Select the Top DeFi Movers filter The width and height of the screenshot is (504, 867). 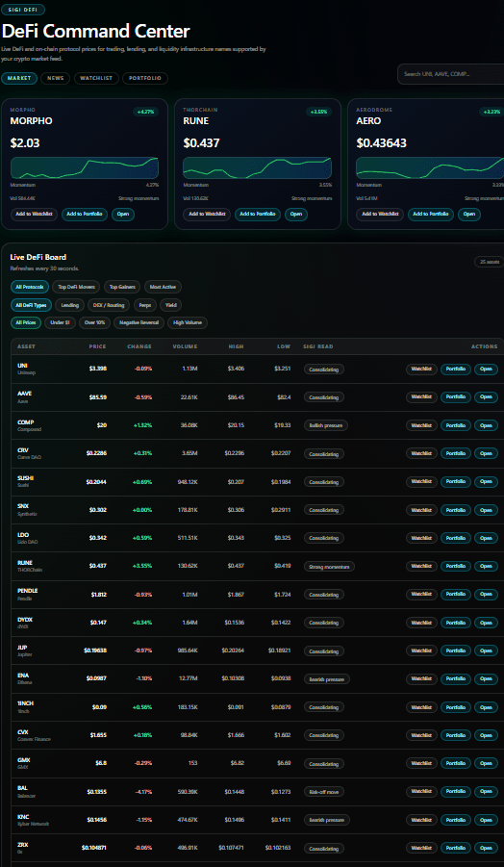[78, 287]
